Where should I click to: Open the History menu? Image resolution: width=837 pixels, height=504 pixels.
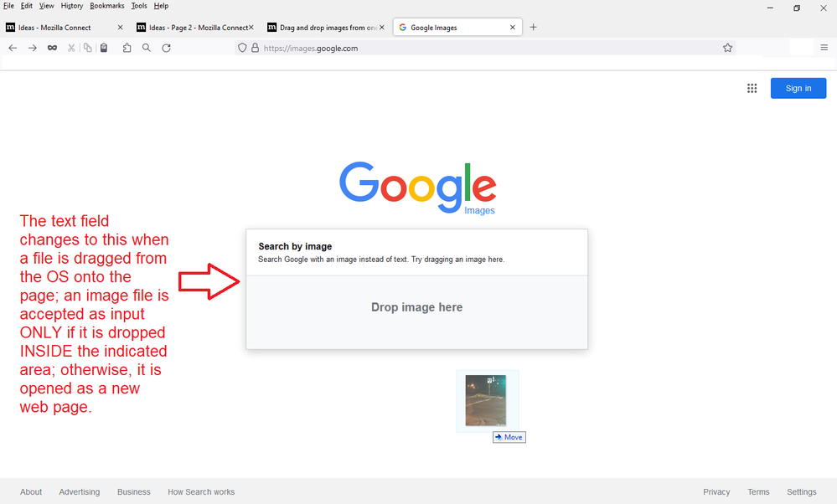[71, 6]
